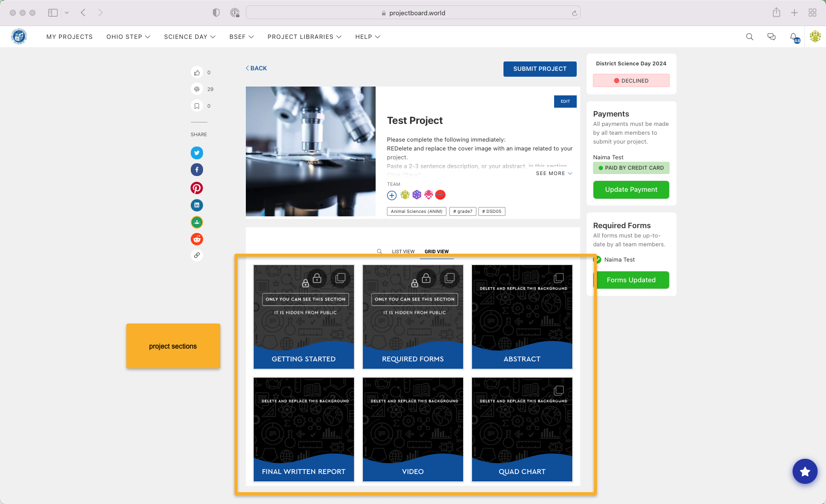Screen dimensions: 826x504
Task: Switch to List View
Action: (x=403, y=252)
